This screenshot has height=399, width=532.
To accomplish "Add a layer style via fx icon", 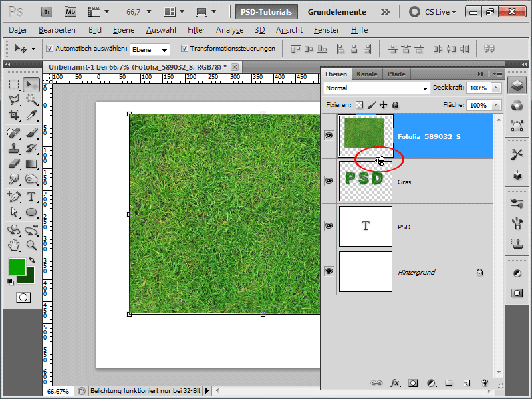I will click(395, 383).
